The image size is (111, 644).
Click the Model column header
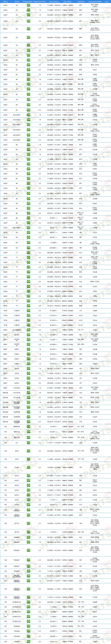17,2
